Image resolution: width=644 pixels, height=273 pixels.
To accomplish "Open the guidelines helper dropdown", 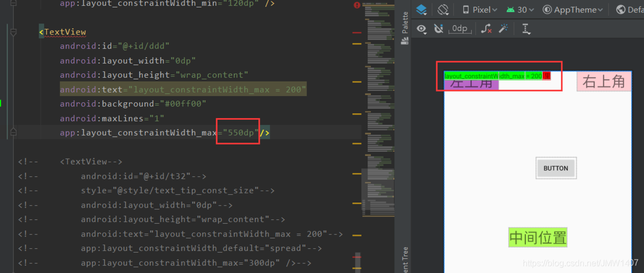I will [x=526, y=29].
